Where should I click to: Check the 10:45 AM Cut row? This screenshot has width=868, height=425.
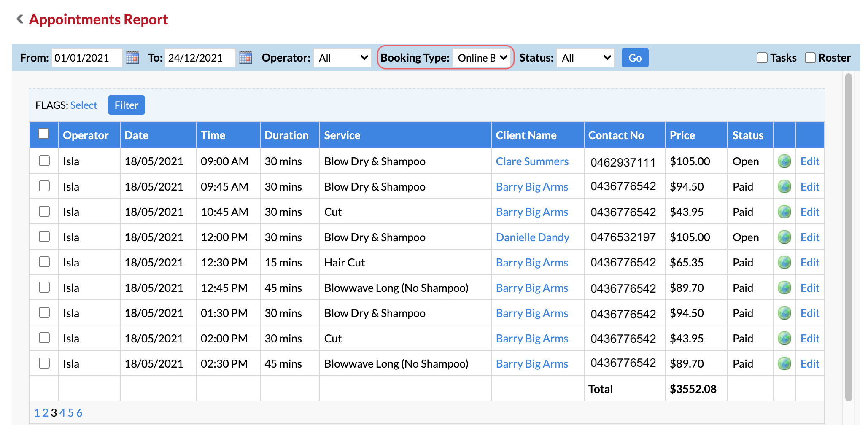[44, 211]
